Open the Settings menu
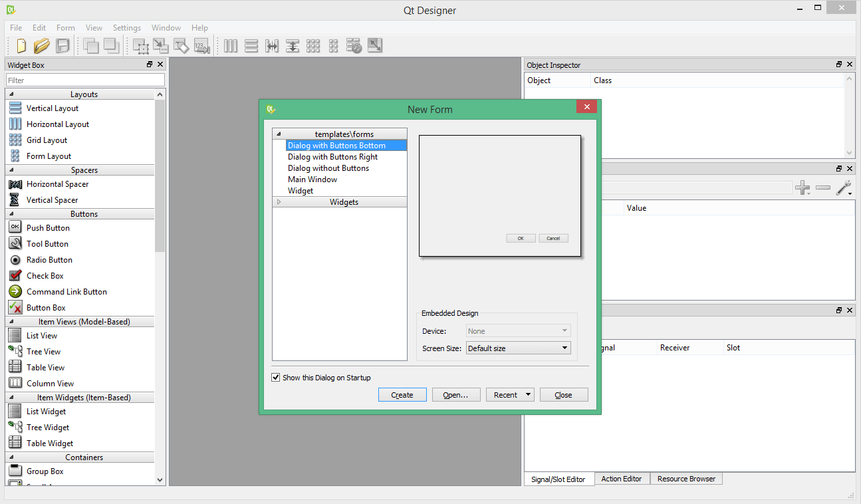Image resolution: width=861 pixels, height=504 pixels. click(x=126, y=28)
